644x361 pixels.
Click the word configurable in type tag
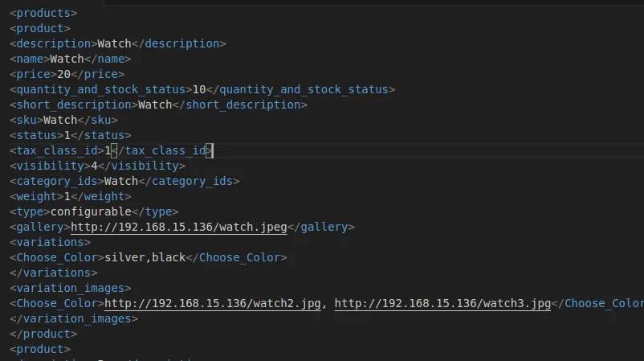91,212
